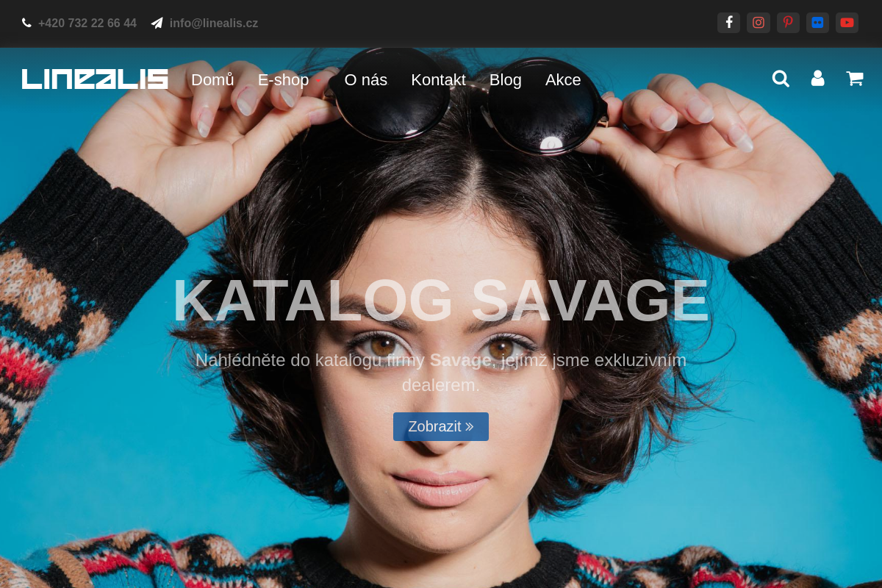This screenshot has width=882, height=588.
Task: Open the user account icon
Action: [817, 79]
